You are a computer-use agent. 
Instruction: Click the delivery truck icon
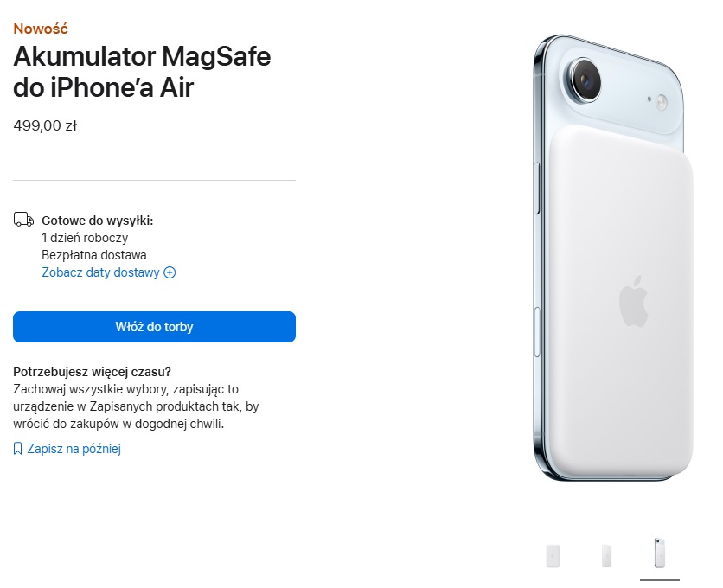pos(23,220)
